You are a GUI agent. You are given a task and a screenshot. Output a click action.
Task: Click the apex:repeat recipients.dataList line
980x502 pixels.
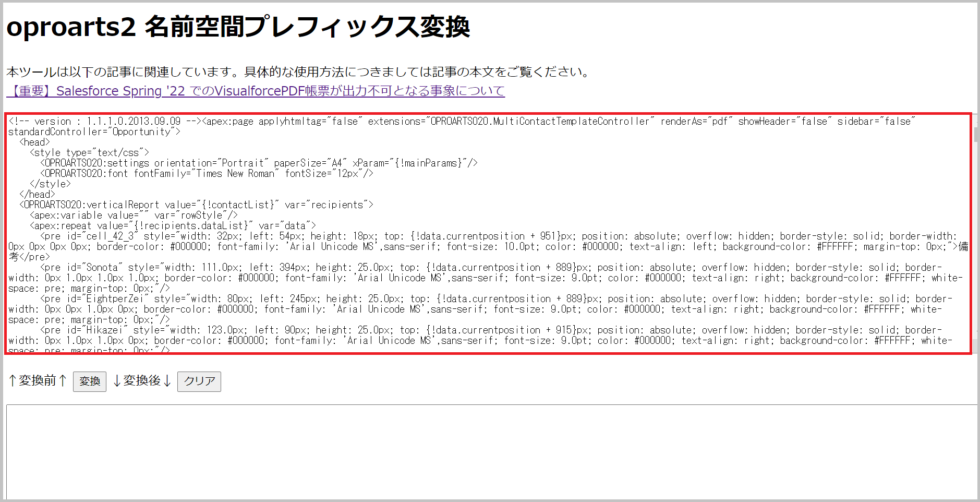(173, 225)
